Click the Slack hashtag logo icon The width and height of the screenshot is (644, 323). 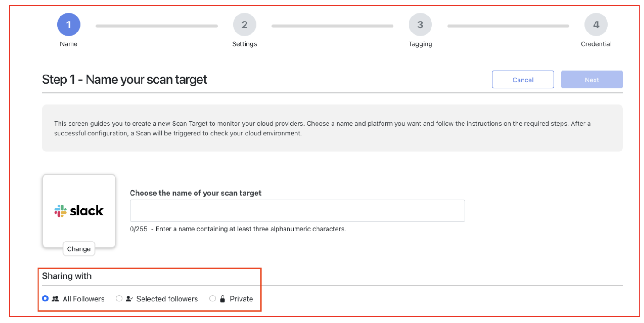coord(60,211)
